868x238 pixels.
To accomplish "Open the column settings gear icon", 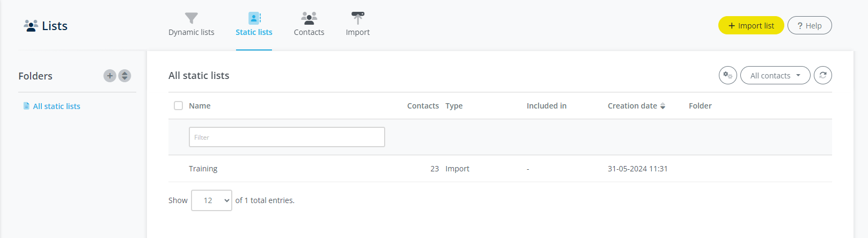I will click(x=727, y=75).
